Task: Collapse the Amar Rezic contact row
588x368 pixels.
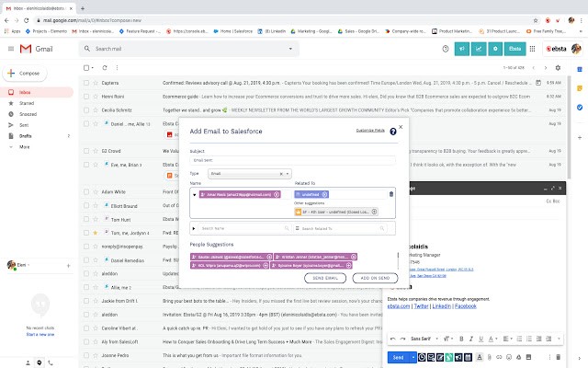Action: coord(194,193)
